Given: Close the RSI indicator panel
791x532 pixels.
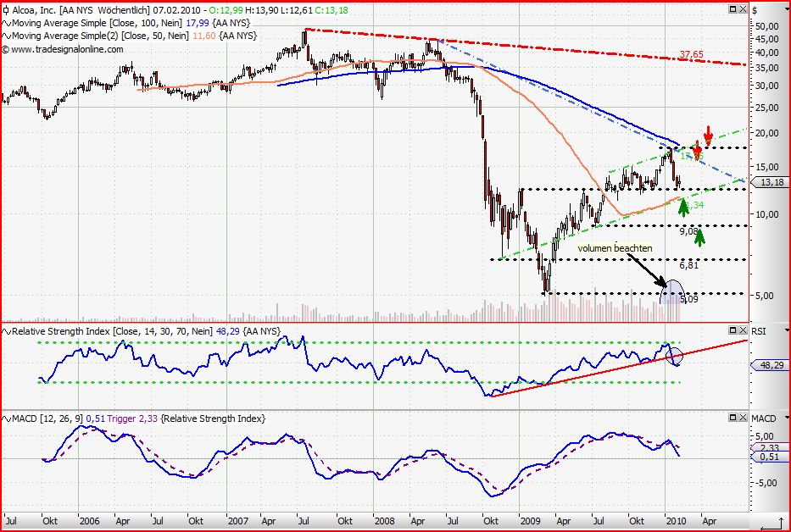Looking at the screenshot, I should coord(743,330).
